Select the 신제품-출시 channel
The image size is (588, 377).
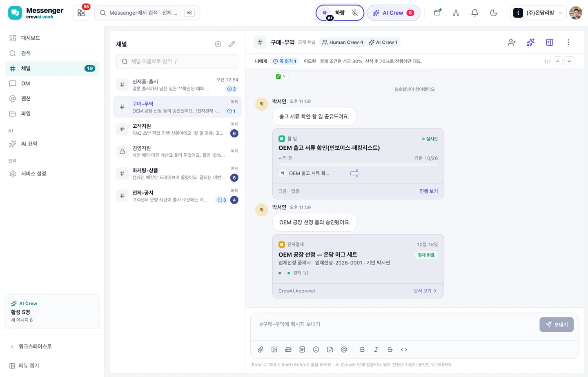tap(177, 85)
